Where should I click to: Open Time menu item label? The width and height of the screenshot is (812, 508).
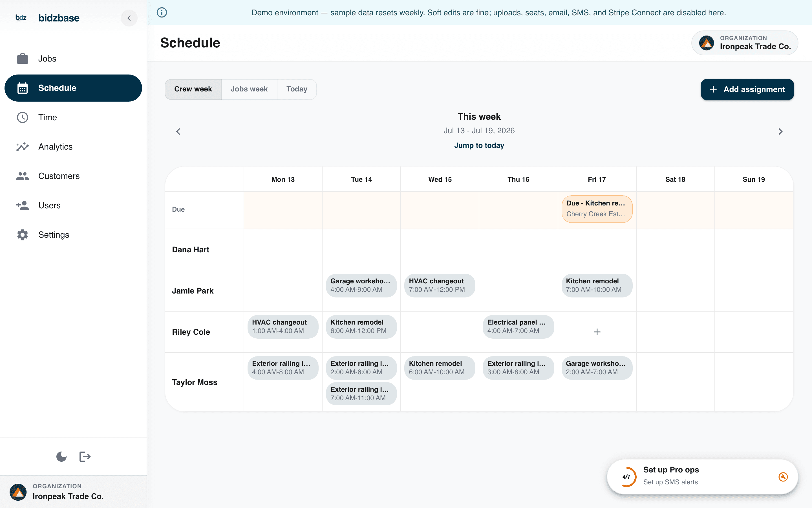coord(48,117)
